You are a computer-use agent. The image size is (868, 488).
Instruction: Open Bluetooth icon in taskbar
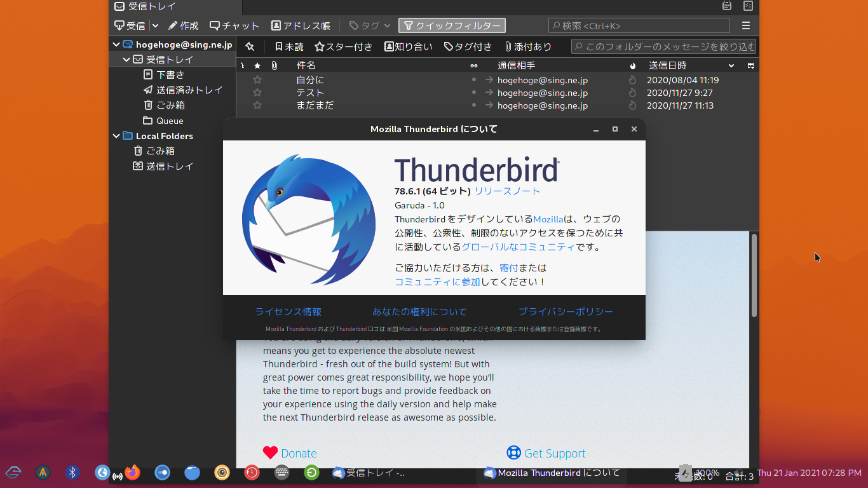click(x=72, y=472)
